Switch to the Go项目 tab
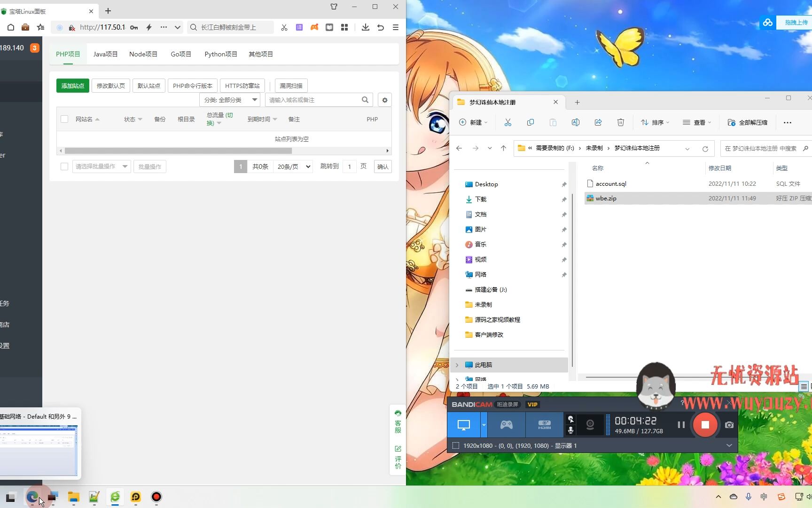812x508 pixels. pos(181,54)
